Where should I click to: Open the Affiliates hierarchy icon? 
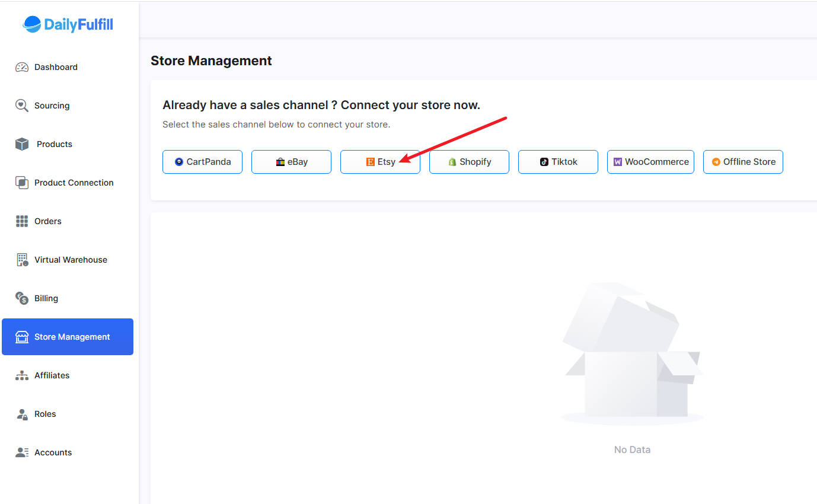22,375
